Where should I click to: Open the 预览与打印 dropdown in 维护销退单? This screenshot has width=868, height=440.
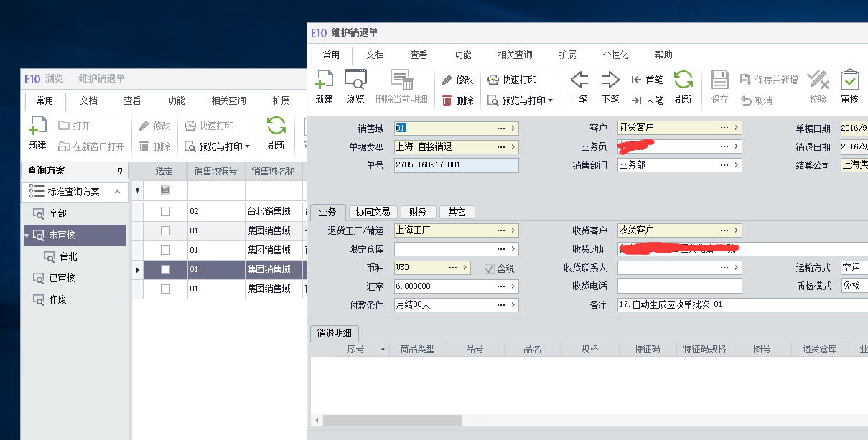point(521,100)
